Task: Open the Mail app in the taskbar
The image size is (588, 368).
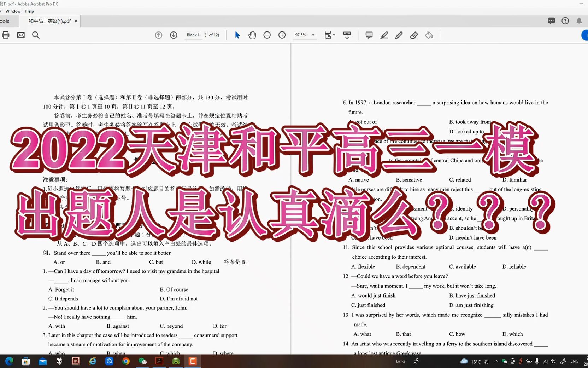Action: pyautogui.click(x=43, y=361)
